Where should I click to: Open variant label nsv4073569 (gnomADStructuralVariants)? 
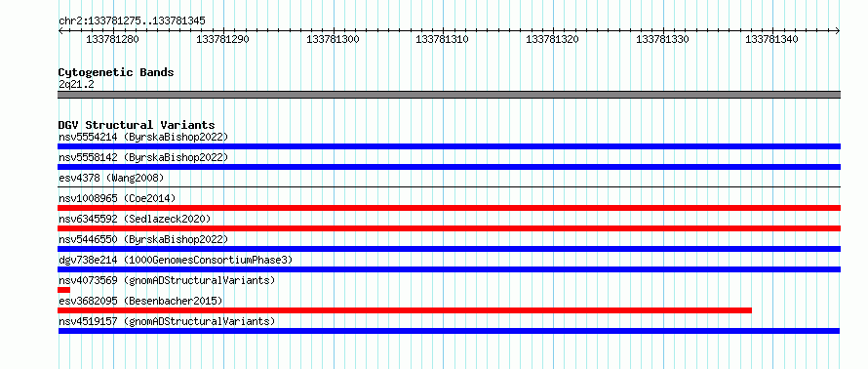point(166,280)
